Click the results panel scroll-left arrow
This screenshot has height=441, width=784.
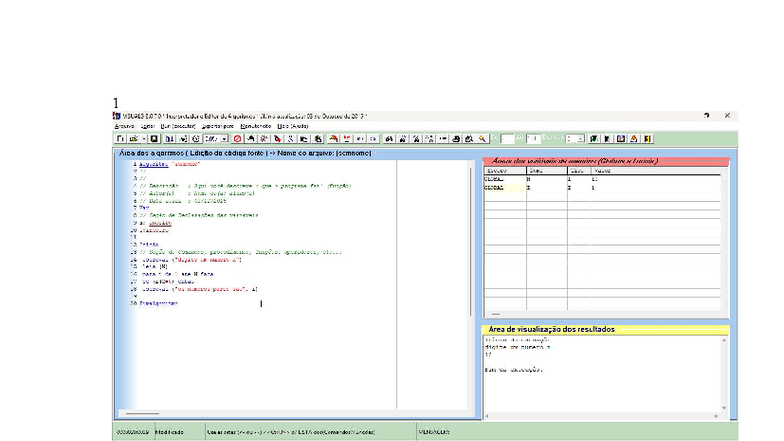coord(487,416)
